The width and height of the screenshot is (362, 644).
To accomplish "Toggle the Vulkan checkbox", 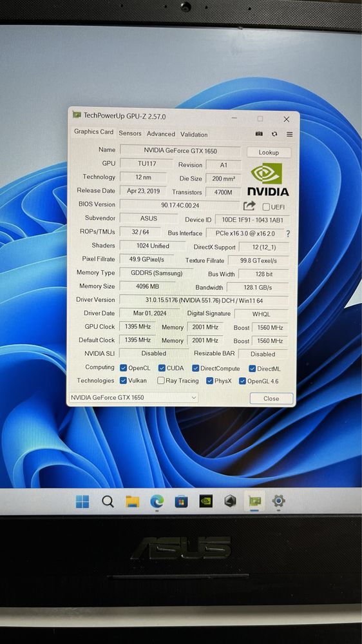I will tap(123, 380).
